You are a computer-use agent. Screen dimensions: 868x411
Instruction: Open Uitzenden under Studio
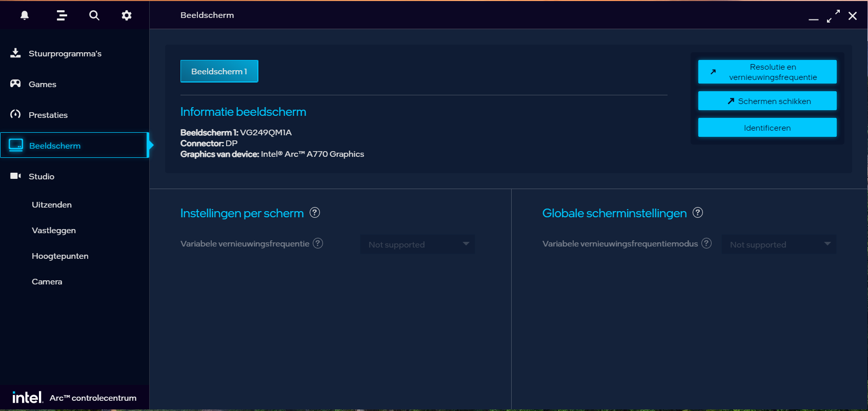pyautogui.click(x=52, y=205)
